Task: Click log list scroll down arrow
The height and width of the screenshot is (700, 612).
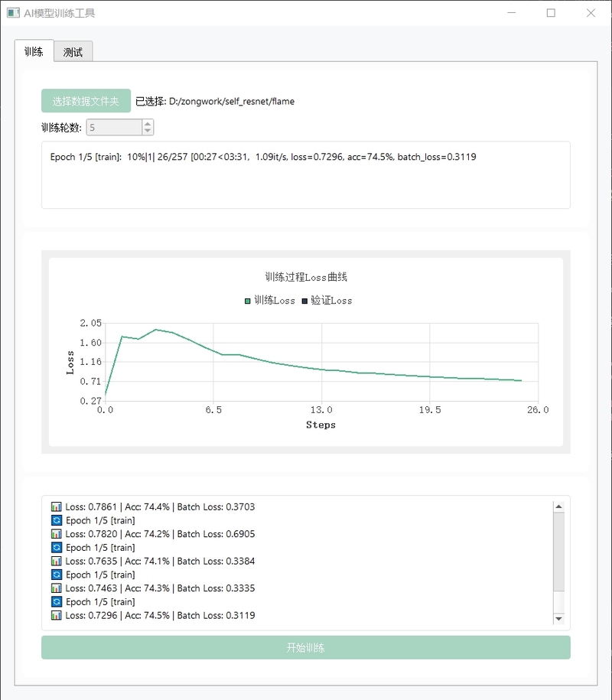Action: tap(558, 619)
